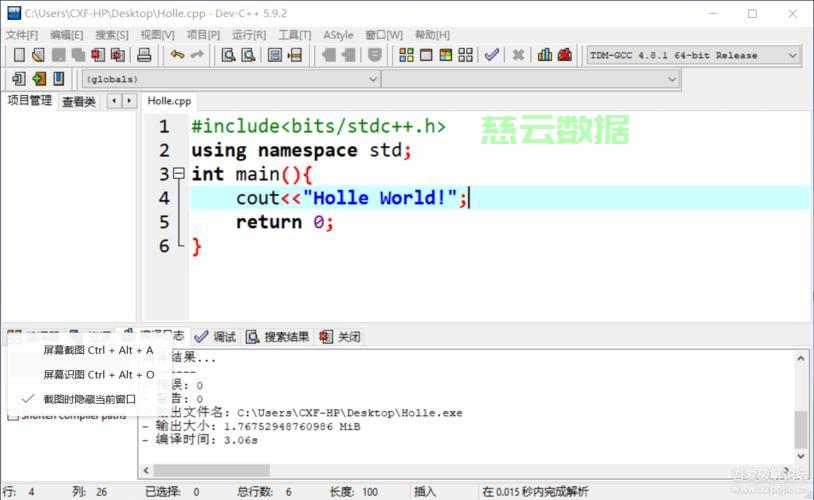The image size is (814, 500).
Task: Click the compile log horizontal scrollbar thumb
Action: click(x=212, y=470)
